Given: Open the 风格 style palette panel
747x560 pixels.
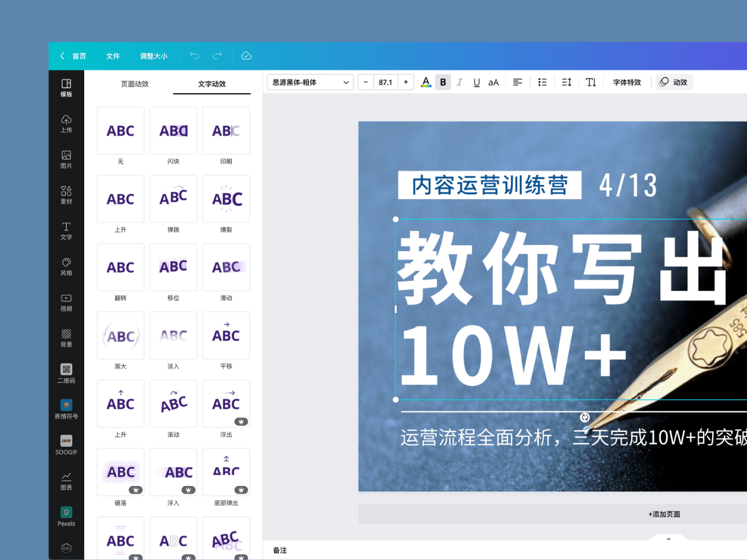Looking at the screenshot, I should (x=66, y=267).
